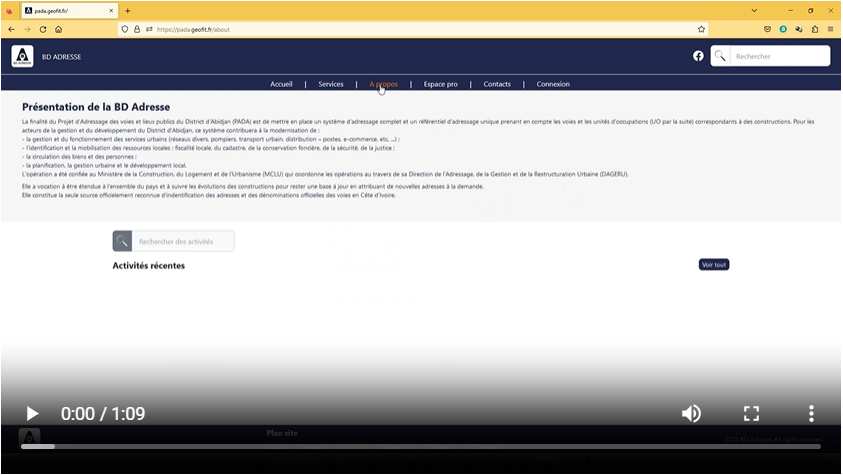The height and width of the screenshot is (475, 843).
Task: Mute the video with speaker icon
Action: pyautogui.click(x=690, y=413)
